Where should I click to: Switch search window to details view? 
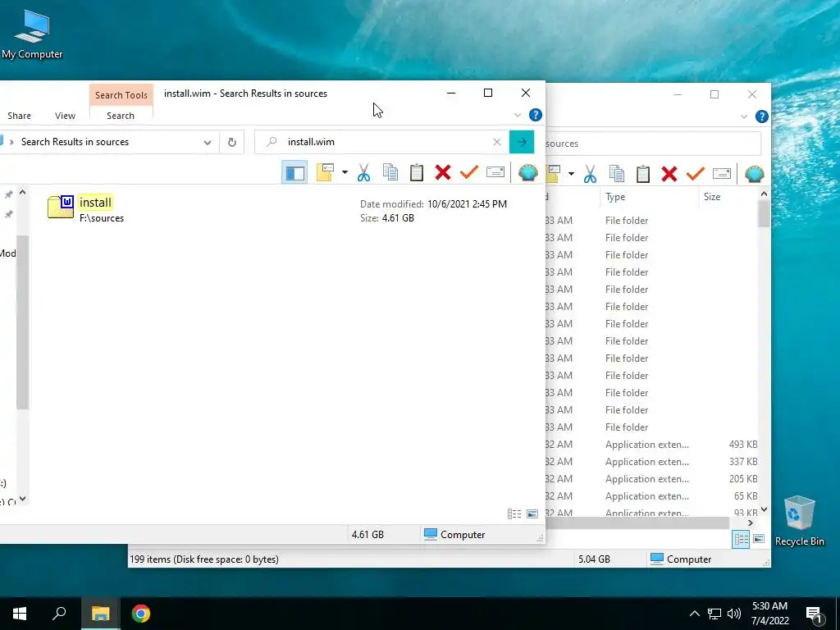(x=514, y=514)
